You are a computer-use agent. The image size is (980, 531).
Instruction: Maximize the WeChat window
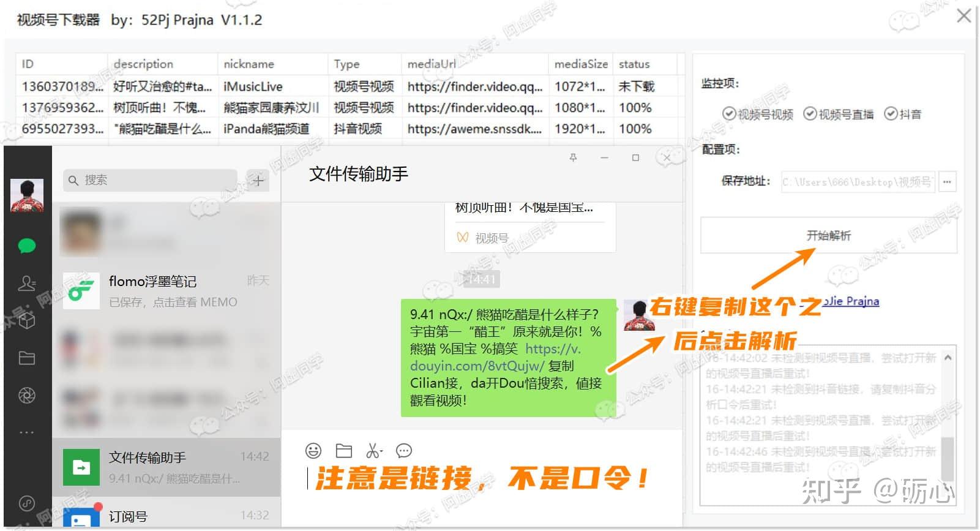tap(635, 158)
